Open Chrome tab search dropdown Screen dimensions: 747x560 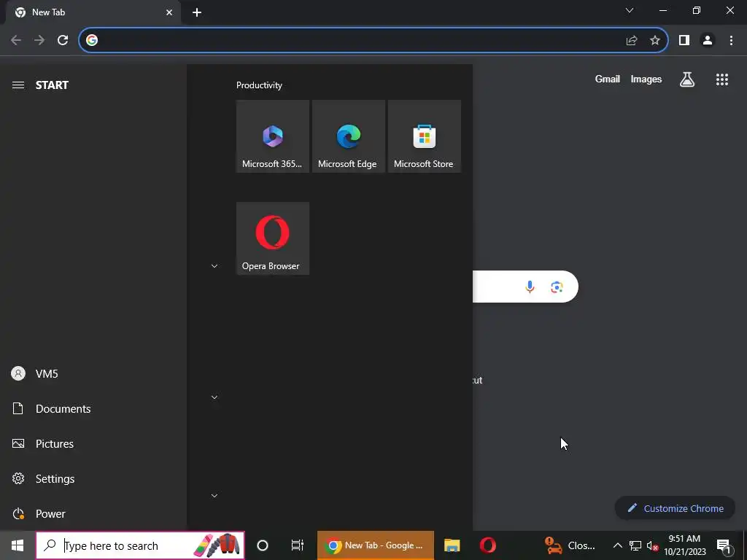click(x=630, y=10)
